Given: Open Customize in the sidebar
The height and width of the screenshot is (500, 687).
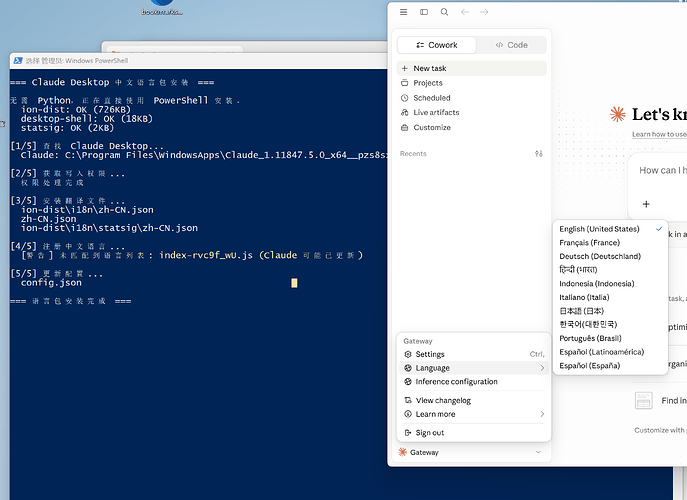Looking at the screenshot, I should point(472,128).
